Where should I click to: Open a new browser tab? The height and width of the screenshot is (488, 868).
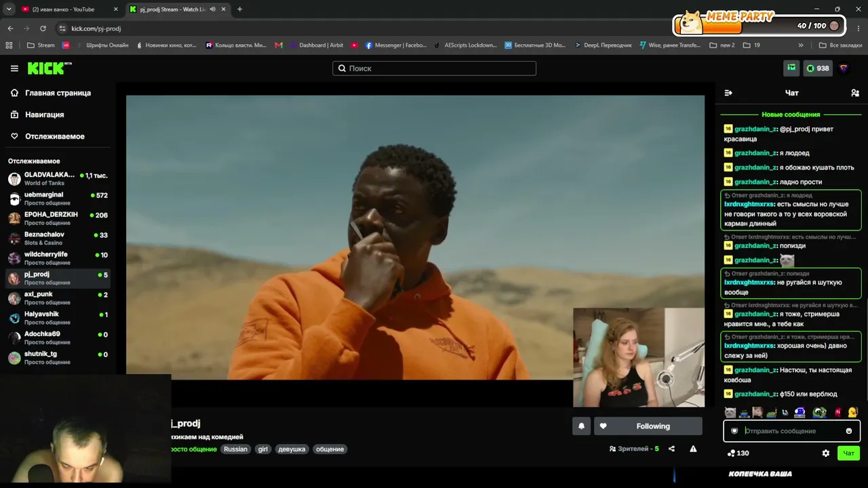click(x=239, y=9)
